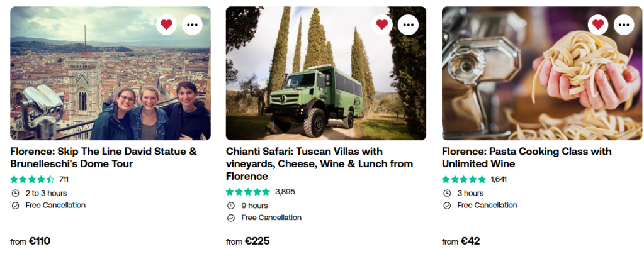Click Free Cancellation checkmark on pasta class
The height and width of the screenshot is (259, 644).
tap(446, 206)
